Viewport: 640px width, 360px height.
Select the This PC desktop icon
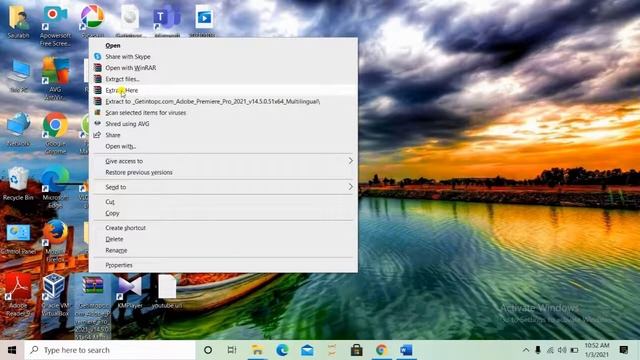[x=18, y=76]
